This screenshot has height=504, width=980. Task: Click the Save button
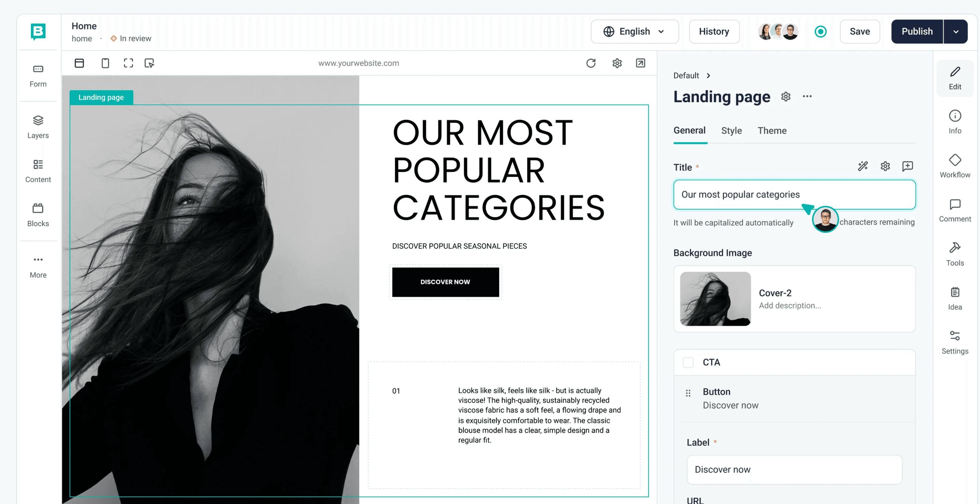pyautogui.click(x=860, y=32)
